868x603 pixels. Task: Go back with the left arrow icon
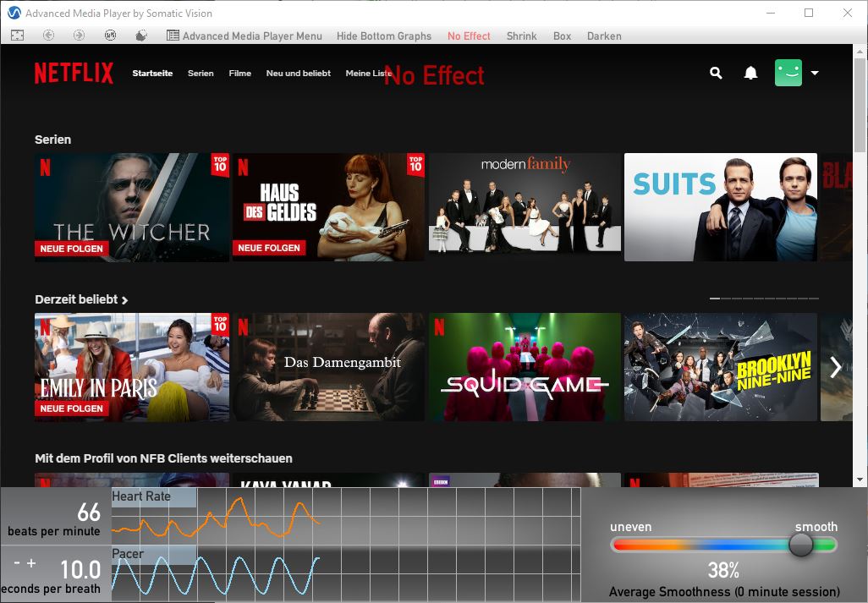[x=49, y=36]
